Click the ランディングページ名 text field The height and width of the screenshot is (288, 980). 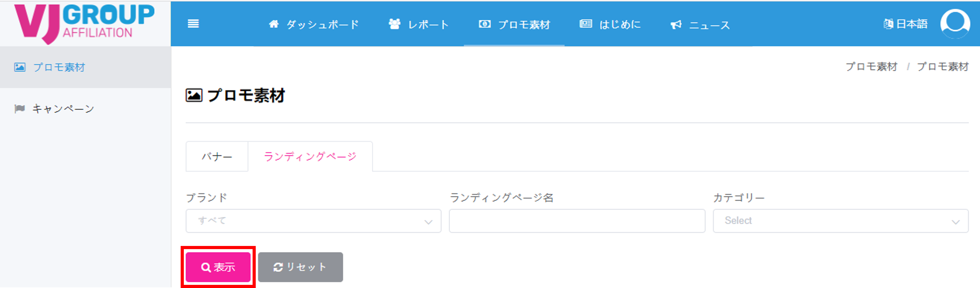(x=577, y=221)
